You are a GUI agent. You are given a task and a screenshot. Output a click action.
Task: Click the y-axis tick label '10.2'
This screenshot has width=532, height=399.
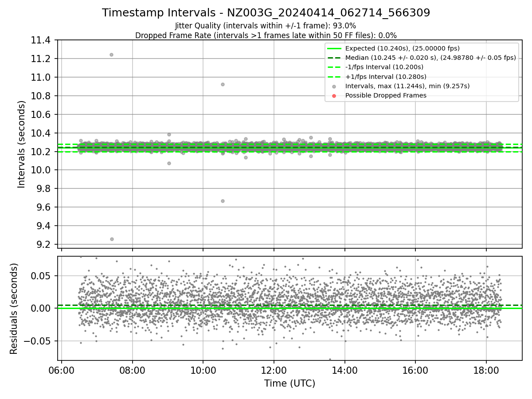[42, 152]
